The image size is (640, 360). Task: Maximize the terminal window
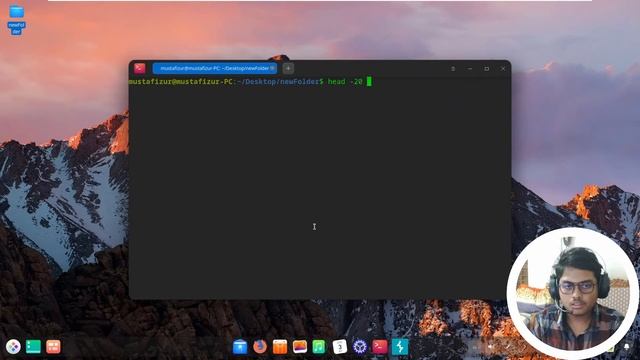[x=487, y=69]
